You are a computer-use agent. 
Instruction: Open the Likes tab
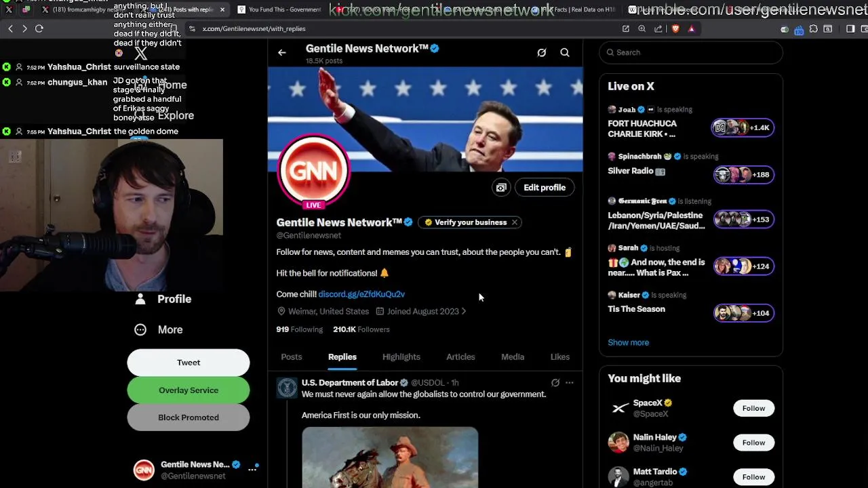[x=560, y=357]
